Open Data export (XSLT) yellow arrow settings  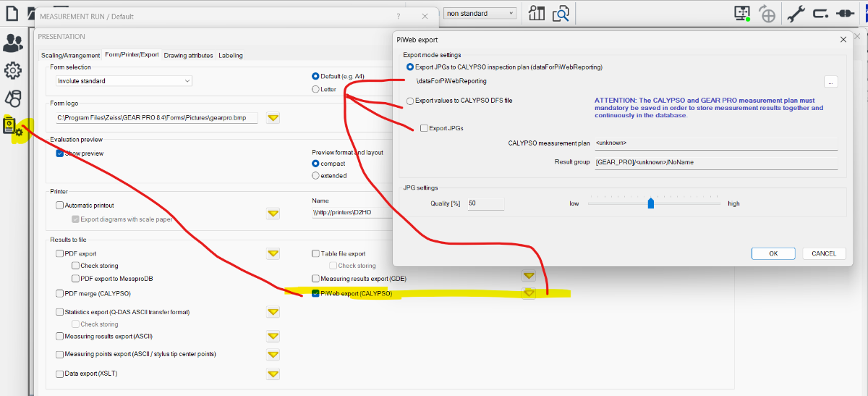tap(273, 374)
